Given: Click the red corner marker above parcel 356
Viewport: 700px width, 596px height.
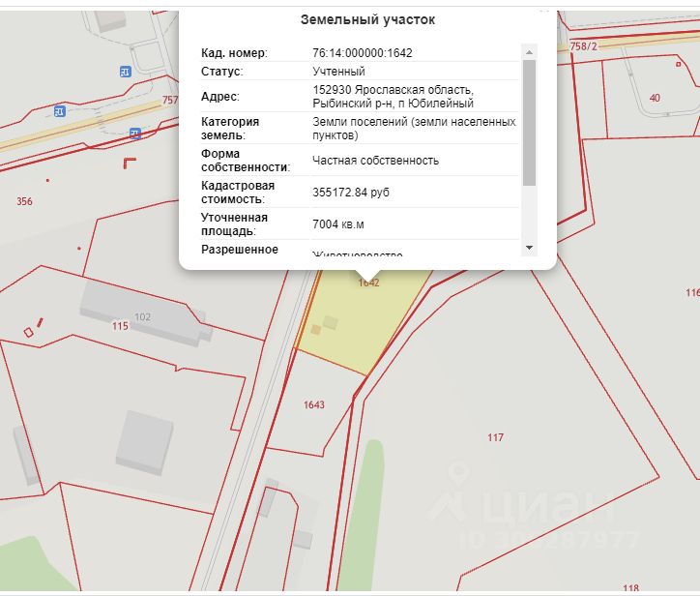Looking at the screenshot, I should (130, 164).
